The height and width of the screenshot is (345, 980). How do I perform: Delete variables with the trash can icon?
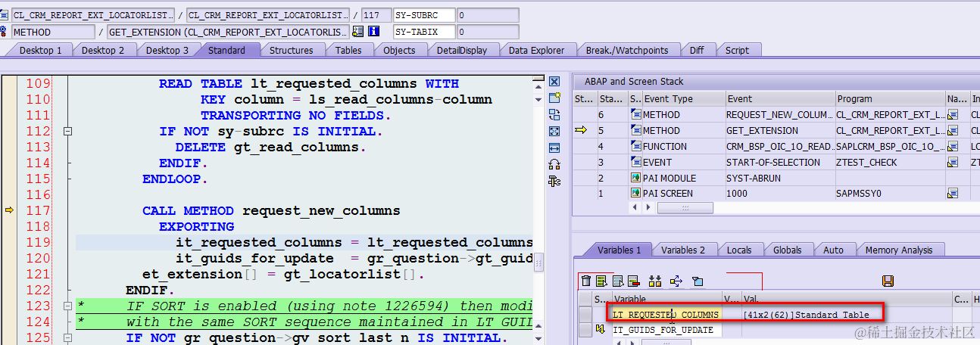point(585,281)
